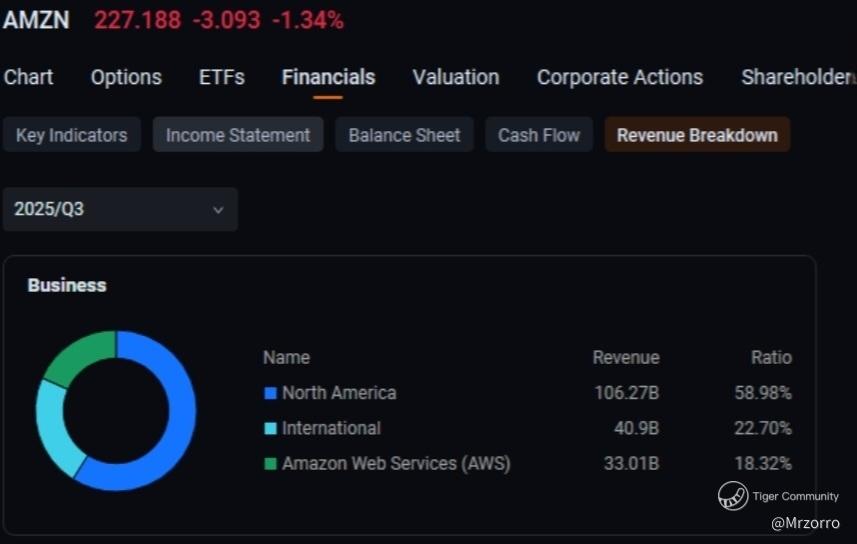Screen dimensions: 857x544
Task: Open the Chart tab
Action: 28,77
